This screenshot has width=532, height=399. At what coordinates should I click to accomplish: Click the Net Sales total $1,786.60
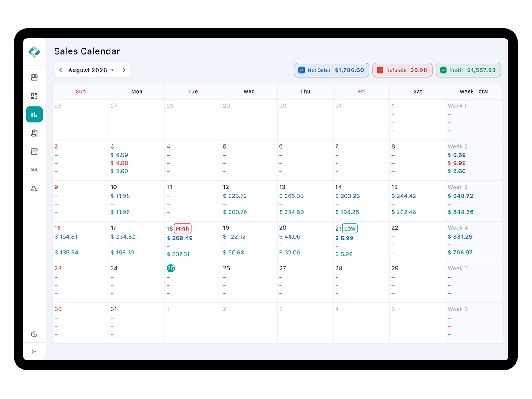(349, 70)
